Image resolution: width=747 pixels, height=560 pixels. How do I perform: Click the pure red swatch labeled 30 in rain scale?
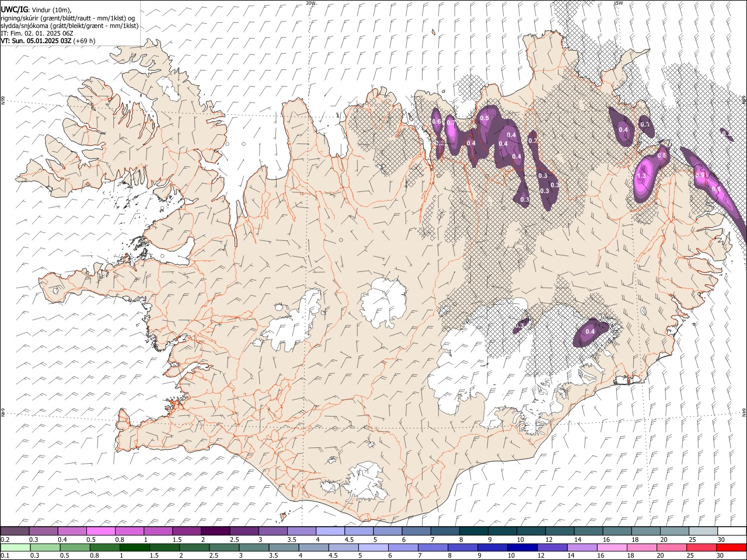click(732, 547)
